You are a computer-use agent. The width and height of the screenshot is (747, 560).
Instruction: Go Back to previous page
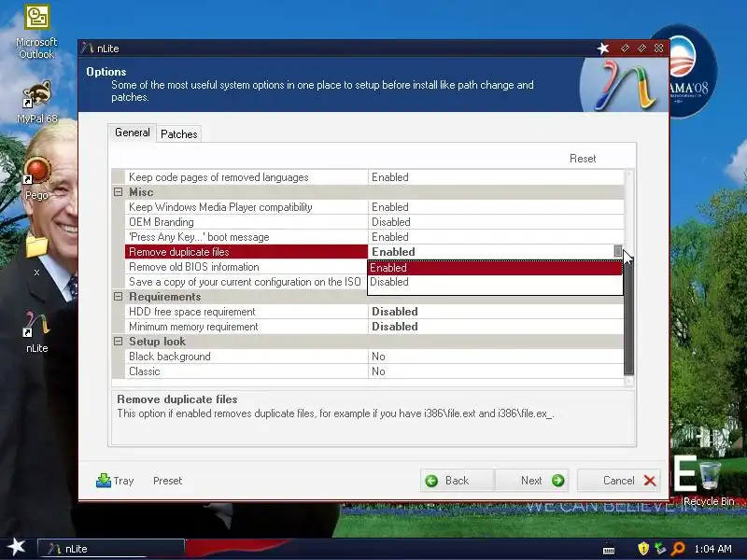[x=458, y=481]
